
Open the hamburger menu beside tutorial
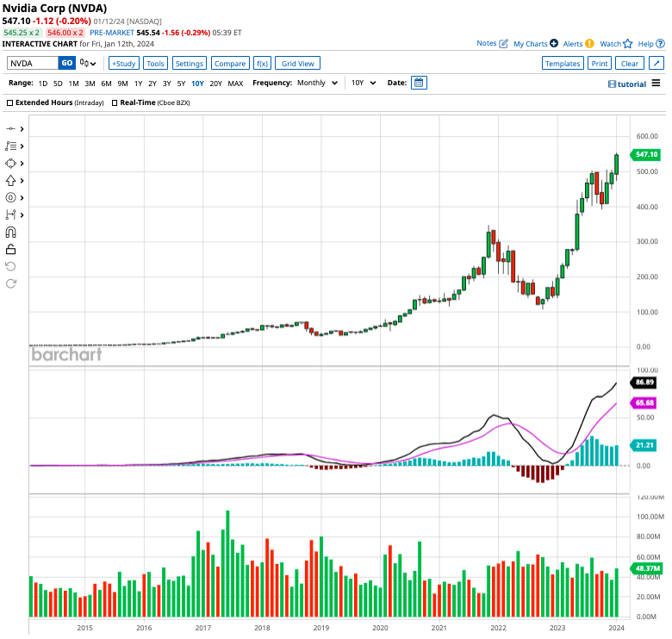click(656, 84)
